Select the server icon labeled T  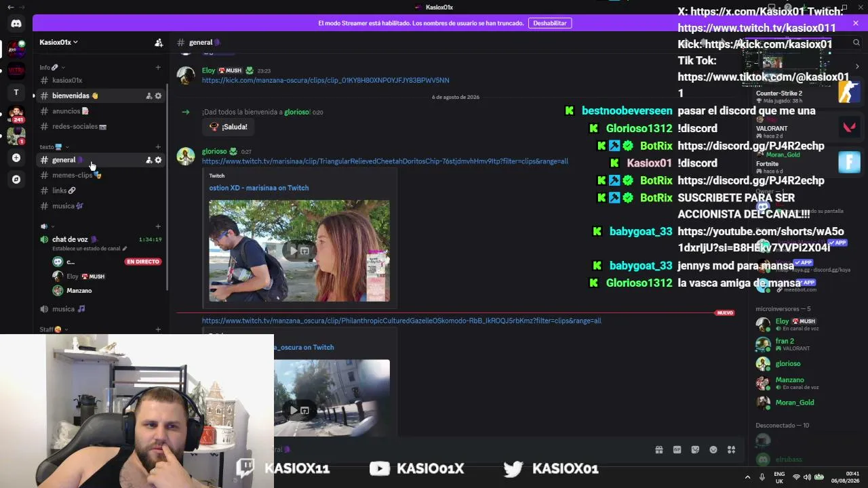(x=16, y=92)
